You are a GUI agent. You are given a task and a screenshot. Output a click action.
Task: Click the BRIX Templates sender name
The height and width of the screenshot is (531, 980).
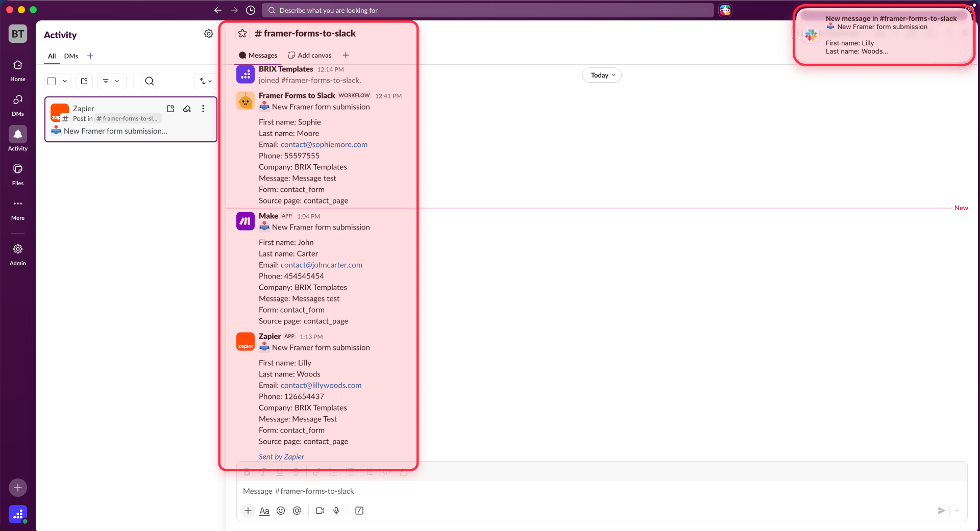click(x=286, y=69)
